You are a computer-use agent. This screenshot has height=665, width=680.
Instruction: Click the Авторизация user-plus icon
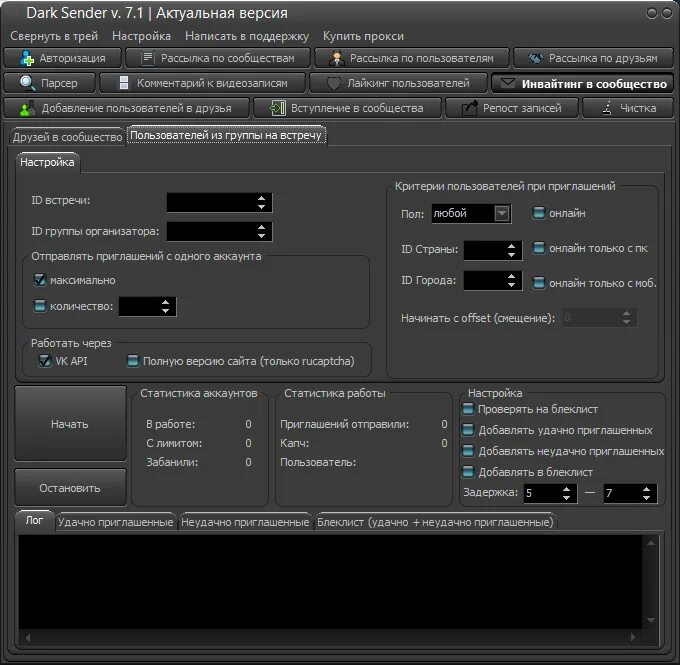[x=27, y=58]
